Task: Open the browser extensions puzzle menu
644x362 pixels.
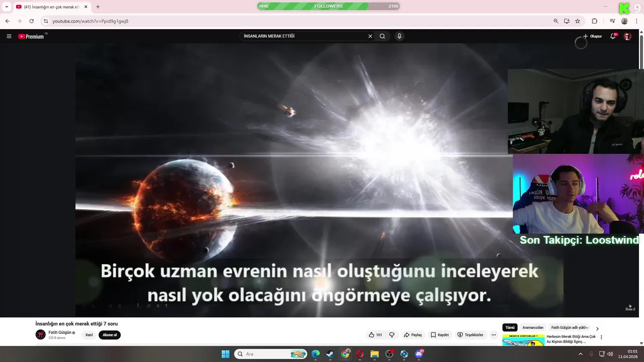Action: (x=594, y=21)
